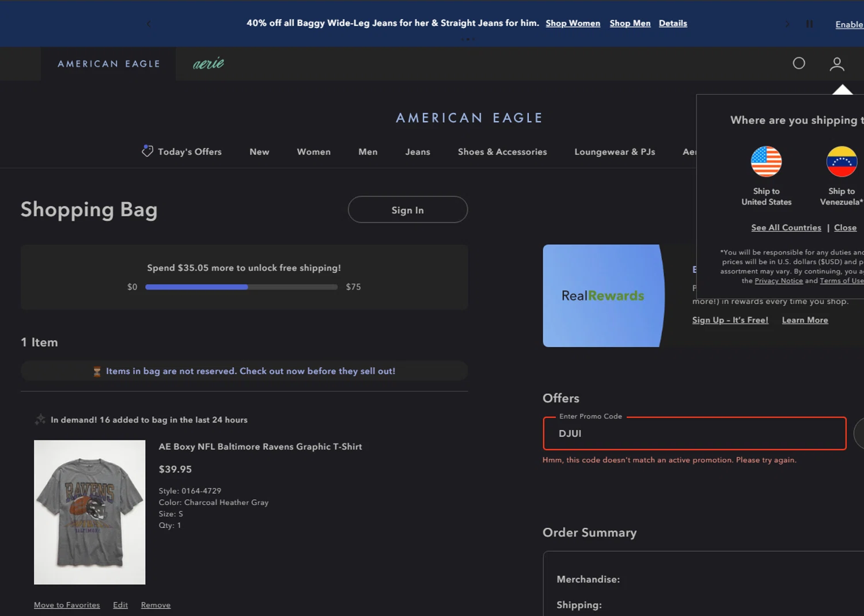This screenshot has height=616, width=864.
Task: Click the Shop Men banner link
Action: coord(630,24)
